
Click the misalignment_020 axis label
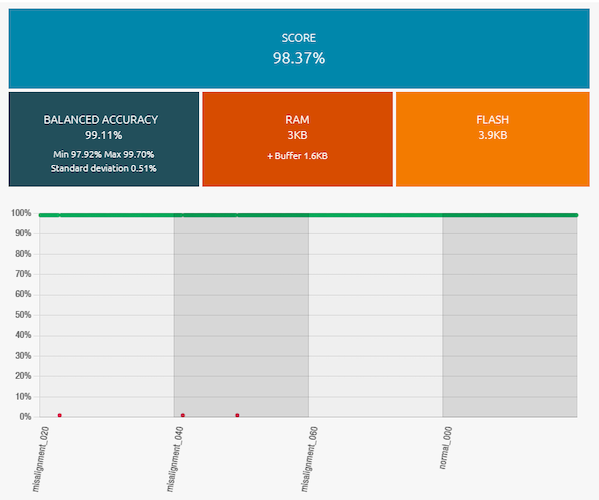point(41,459)
